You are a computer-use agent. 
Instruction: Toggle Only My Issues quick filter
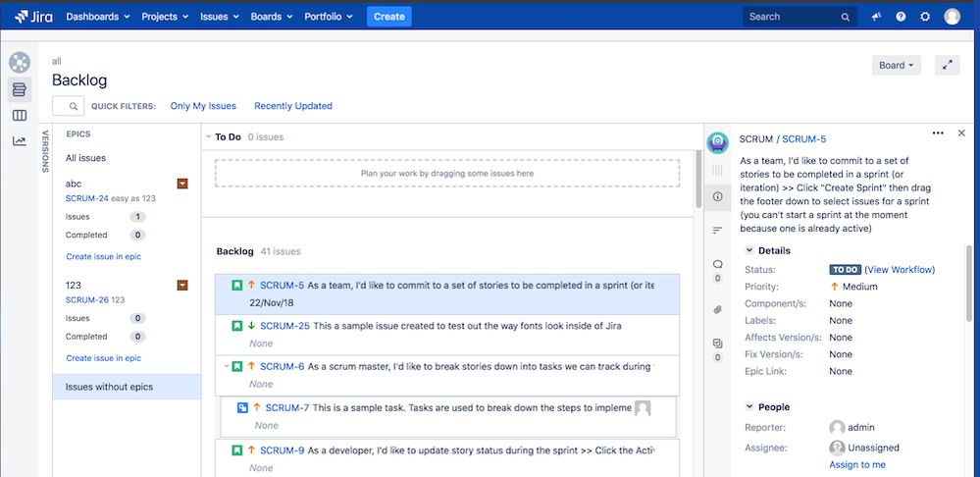click(203, 106)
